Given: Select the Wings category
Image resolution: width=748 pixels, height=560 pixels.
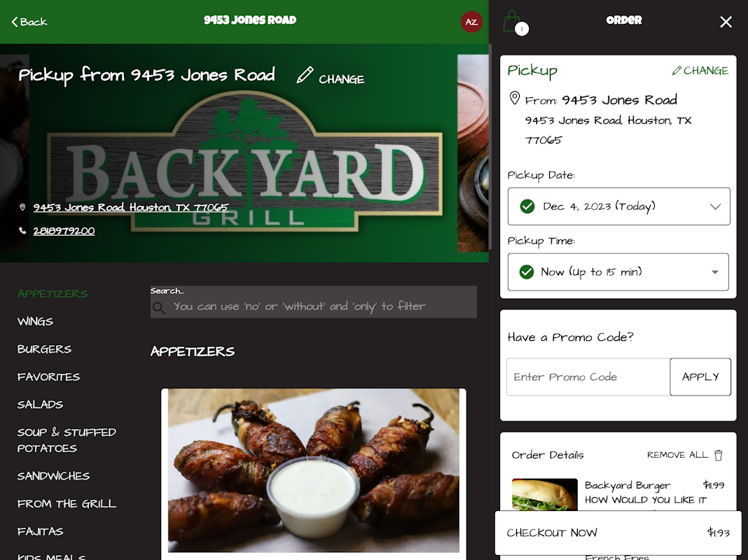Looking at the screenshot, I should point(35,321).
